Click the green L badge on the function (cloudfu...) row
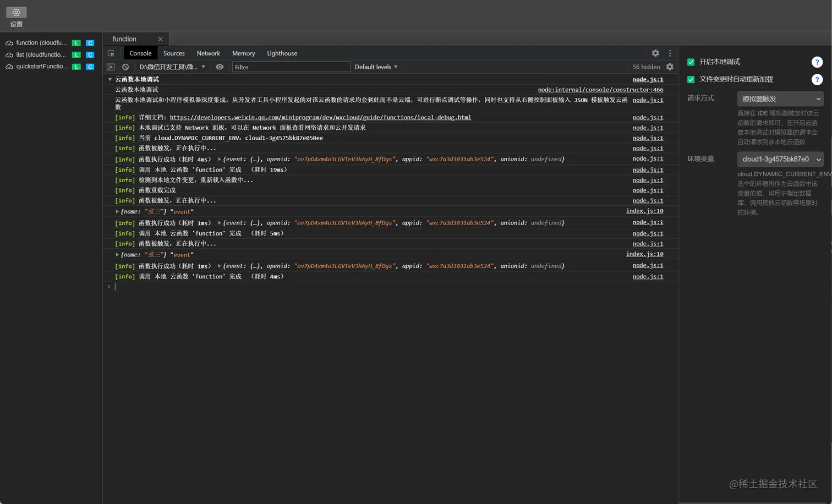This screenshot has width=832, height=504. 76,43
